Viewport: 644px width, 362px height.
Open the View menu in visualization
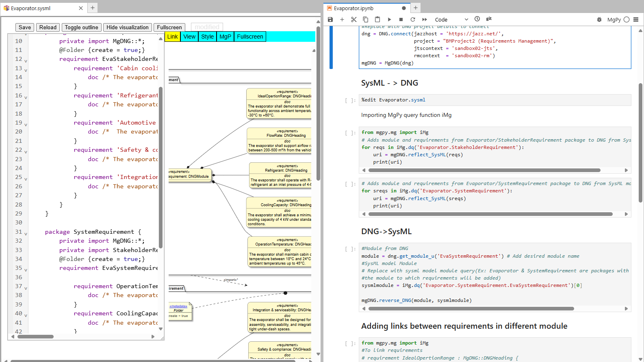click(x=189, y=37)
